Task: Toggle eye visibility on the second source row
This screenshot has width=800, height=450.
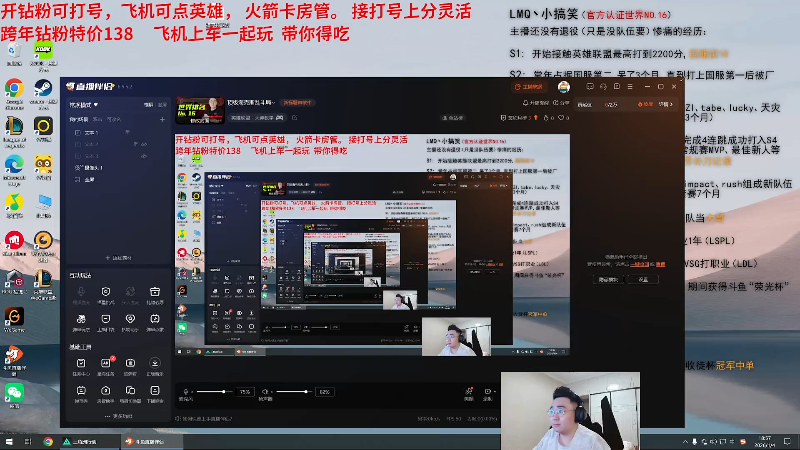Action: coord(144,144)
